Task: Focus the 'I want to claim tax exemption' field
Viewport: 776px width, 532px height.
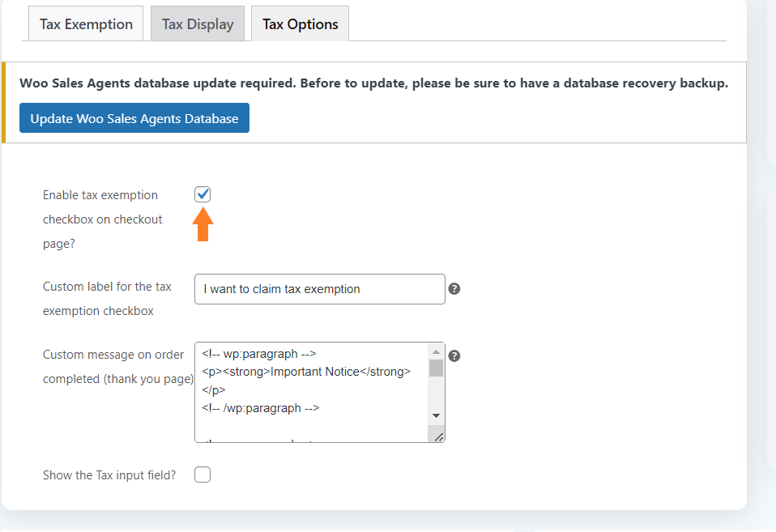Action: (x=320, y=289)
